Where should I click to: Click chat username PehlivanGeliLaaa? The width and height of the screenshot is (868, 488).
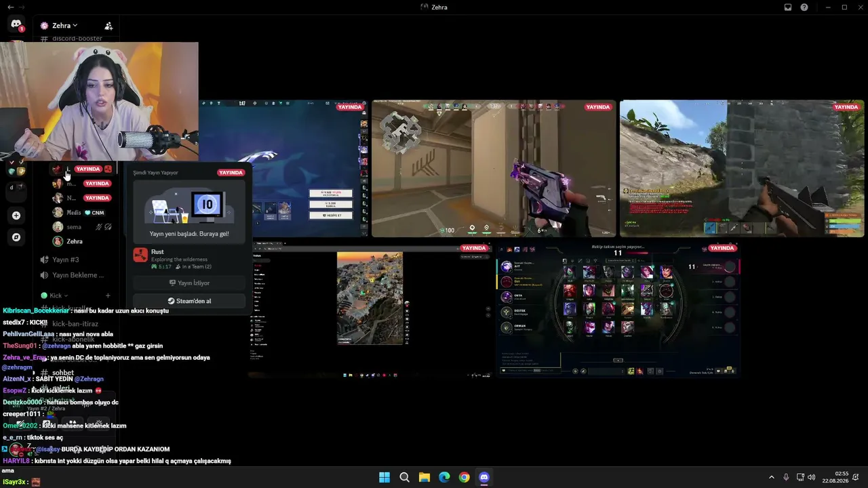(28, 334)
